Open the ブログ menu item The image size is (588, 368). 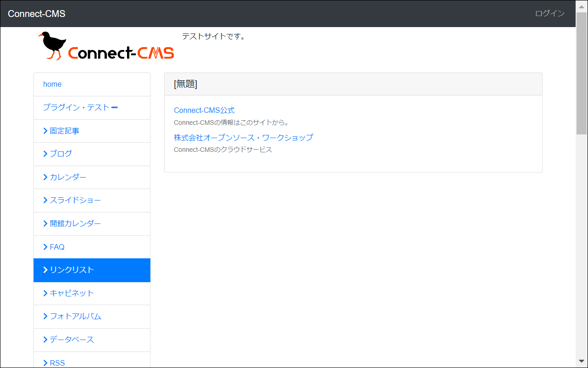tap(92, 154)
